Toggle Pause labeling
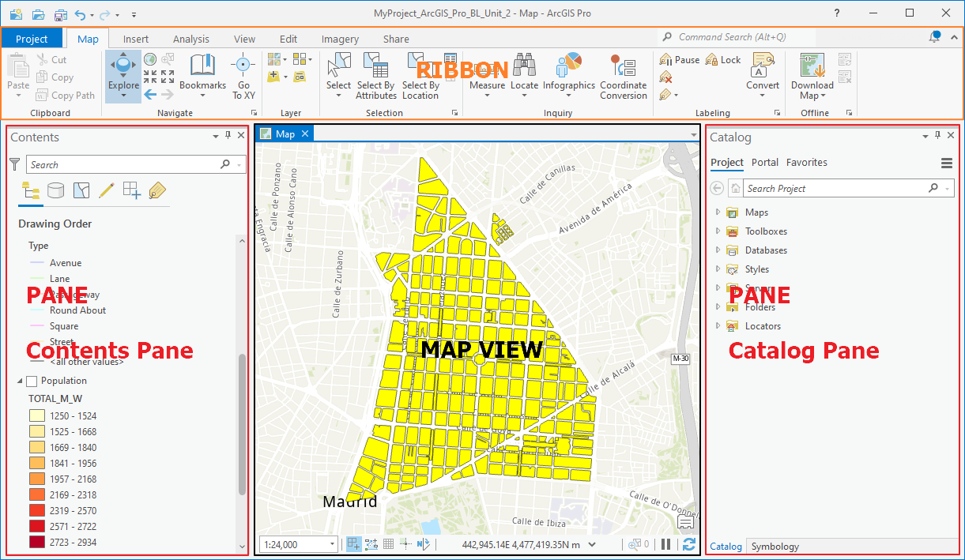The height and width of the screenshot is (560, 965). point(680,60)
